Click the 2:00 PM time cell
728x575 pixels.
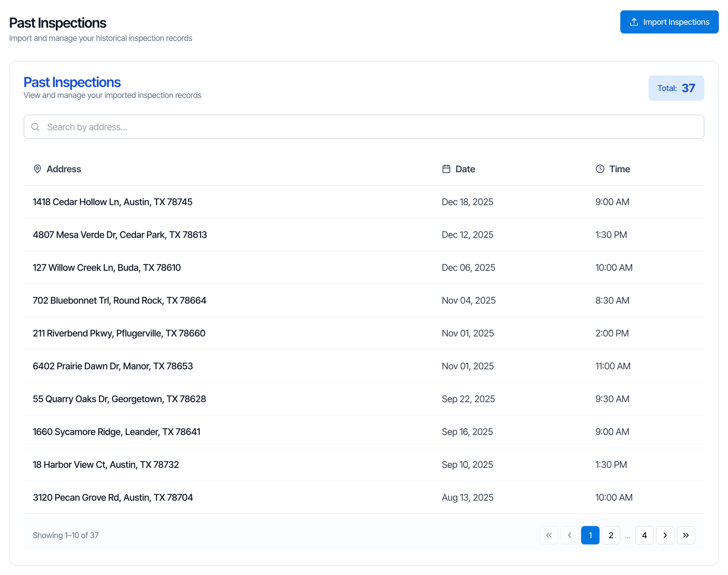point(612,333)
